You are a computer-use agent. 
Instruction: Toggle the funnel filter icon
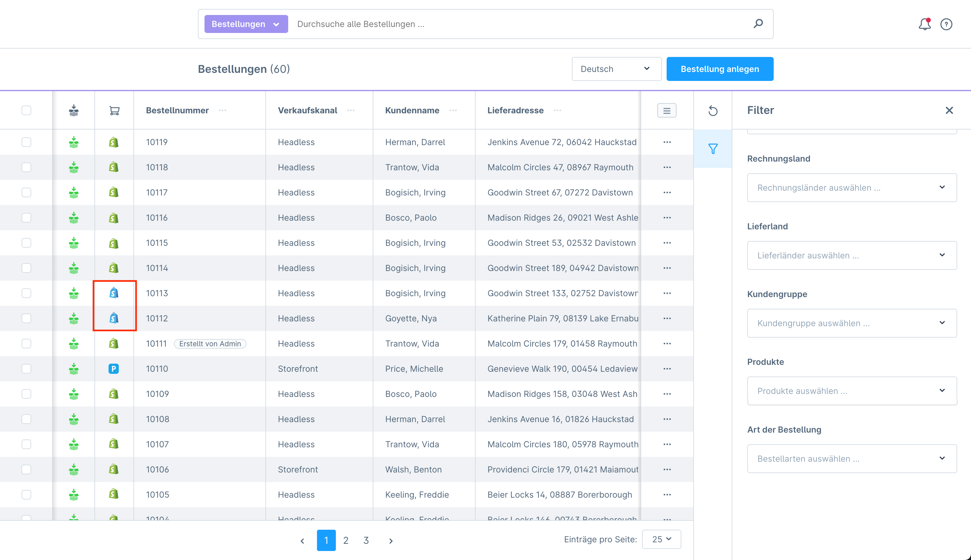click(713, 148)
